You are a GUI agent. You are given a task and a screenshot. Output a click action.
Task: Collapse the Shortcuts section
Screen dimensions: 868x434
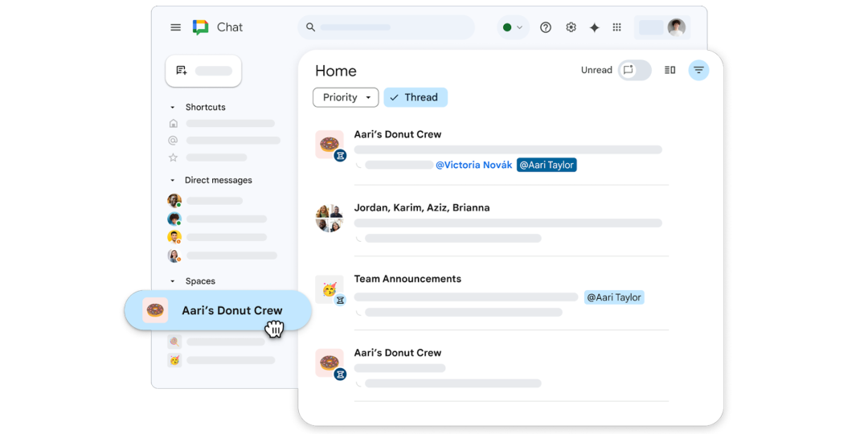(172, 108)
